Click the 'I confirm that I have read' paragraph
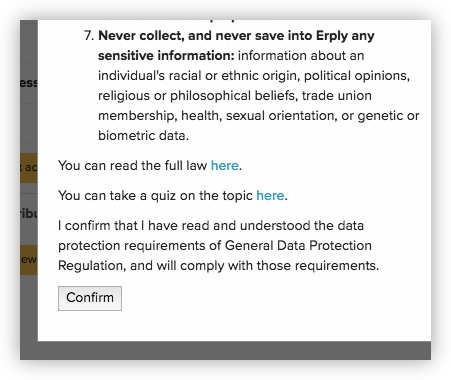The width and height of the screenshot is (451, 380). tap(219, 246)
